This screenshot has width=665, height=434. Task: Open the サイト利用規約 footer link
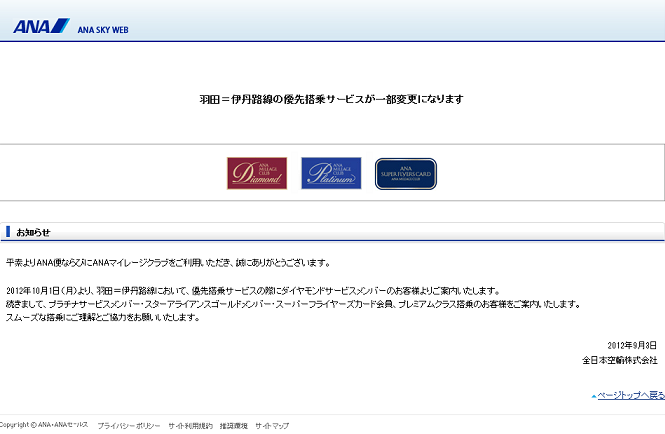[190, 426]
